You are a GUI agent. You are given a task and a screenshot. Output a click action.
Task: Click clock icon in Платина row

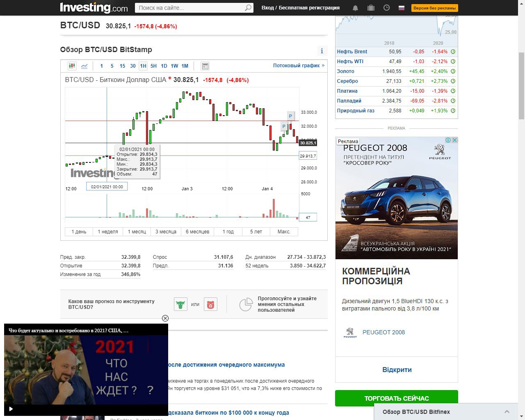click(x=453, y=91)
